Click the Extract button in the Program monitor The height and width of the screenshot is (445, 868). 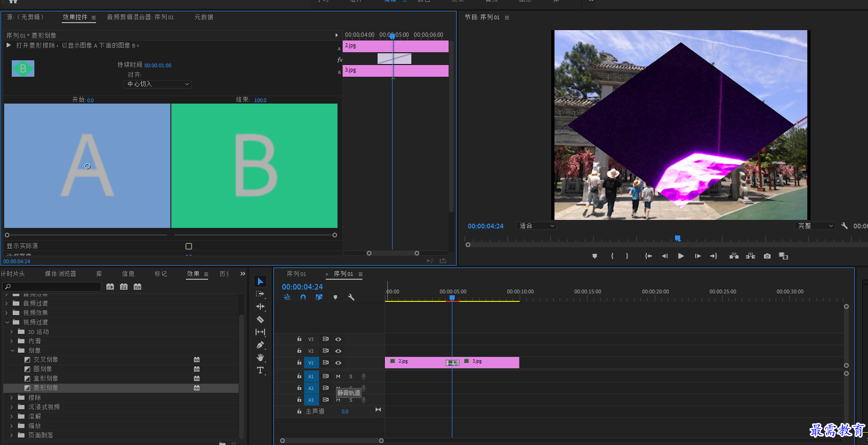coord(751,256)
